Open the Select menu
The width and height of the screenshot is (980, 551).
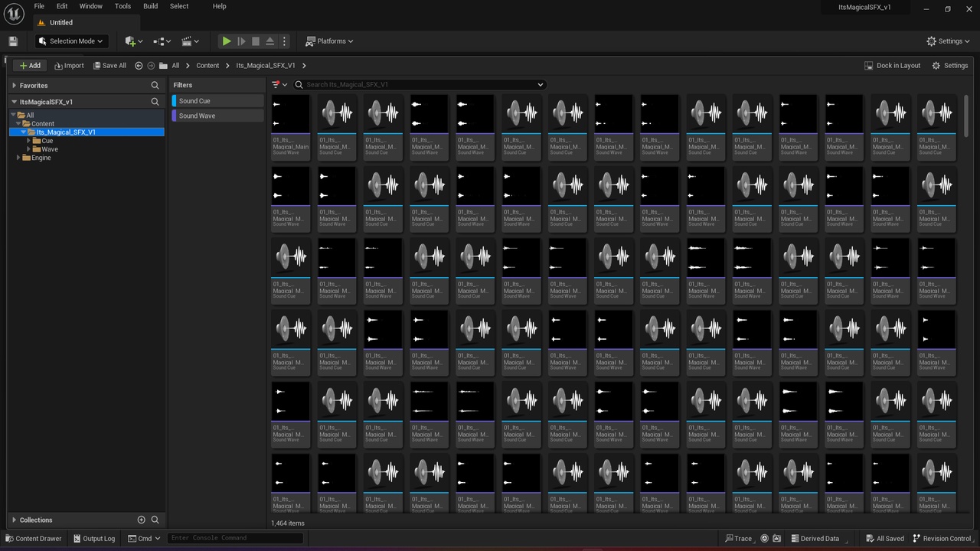pyautogui.click(x=179, y=6)
